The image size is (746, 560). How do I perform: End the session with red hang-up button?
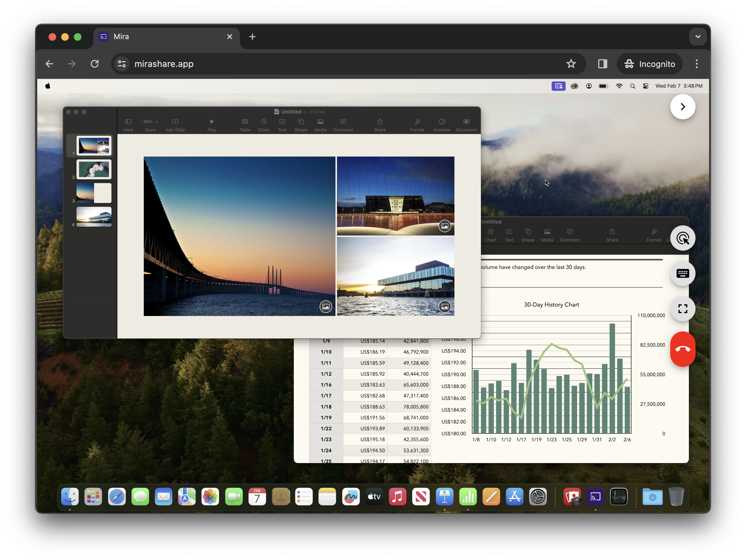(683, 349)
